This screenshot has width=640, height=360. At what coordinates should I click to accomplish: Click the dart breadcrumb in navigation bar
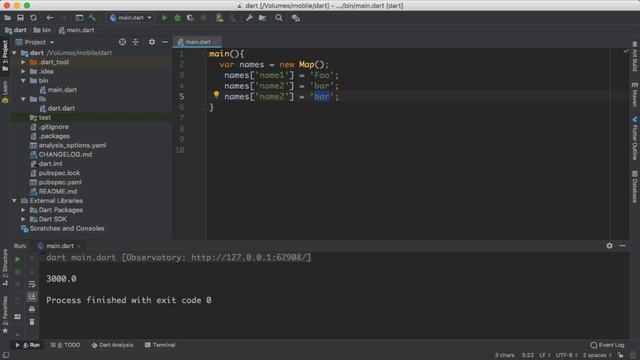click(x=16, y=30)
